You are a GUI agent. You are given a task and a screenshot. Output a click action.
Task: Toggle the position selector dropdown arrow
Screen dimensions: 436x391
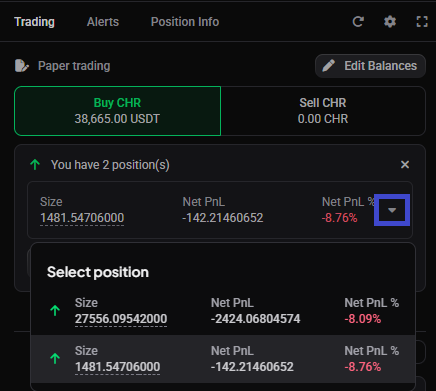(392, 210)
